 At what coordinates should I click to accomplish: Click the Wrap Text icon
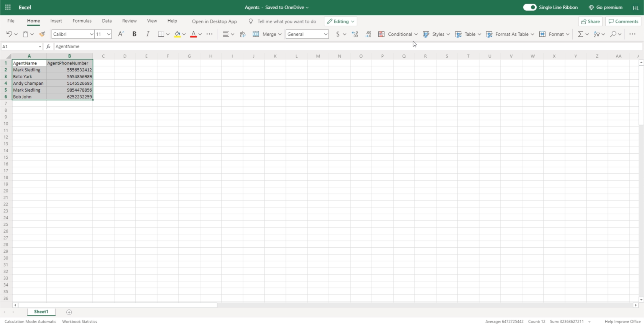[242, 34]
